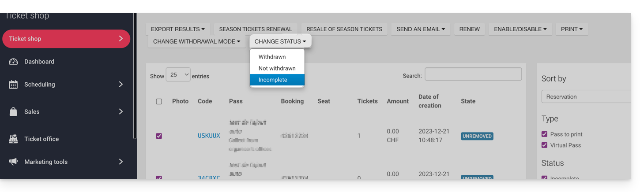Viewport: 644px width, 192px height.
Task: Expand the Scheduling submenu chevron
Action: click(121, 85)
